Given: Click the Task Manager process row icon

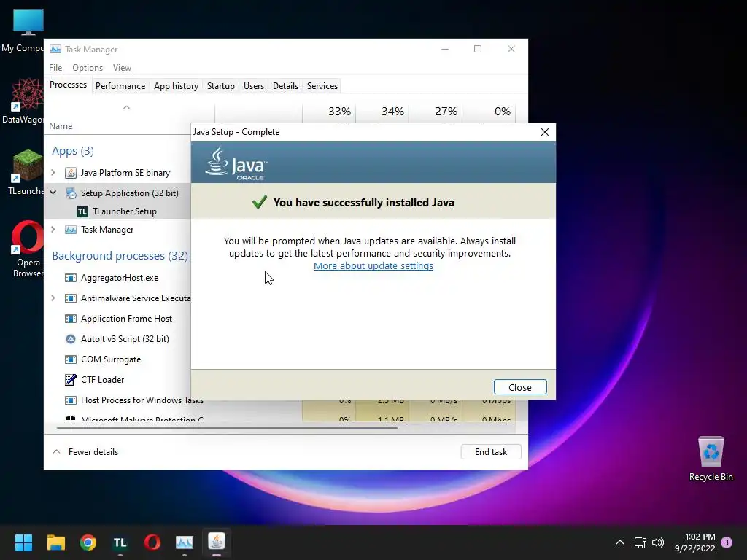Looking at the screenshot, I should click(x=71, y=230).
